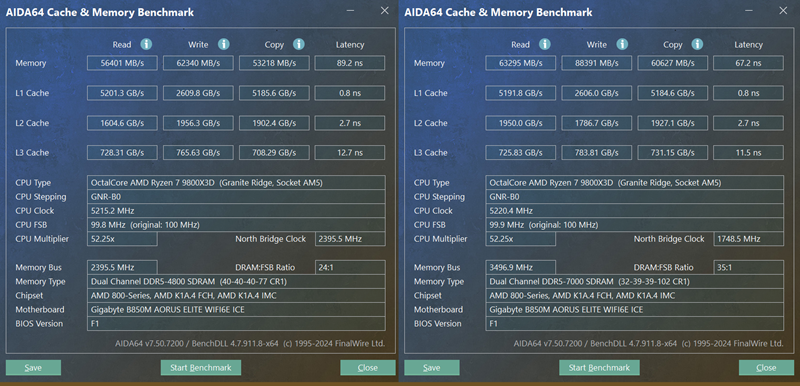The height and width of the screenshot is (386, 800).
Task: Click the Copy info icon in left window
Action: [x=299, y=44]
